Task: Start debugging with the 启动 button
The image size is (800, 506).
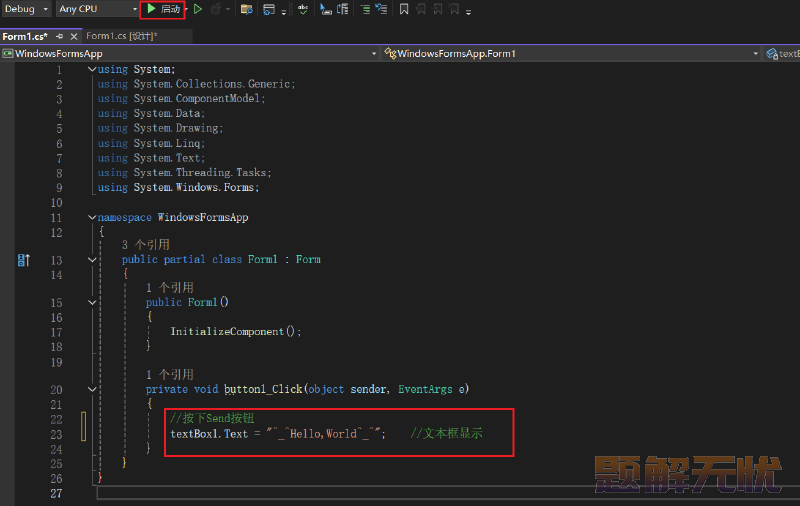Action: click(x=163, y=9)
